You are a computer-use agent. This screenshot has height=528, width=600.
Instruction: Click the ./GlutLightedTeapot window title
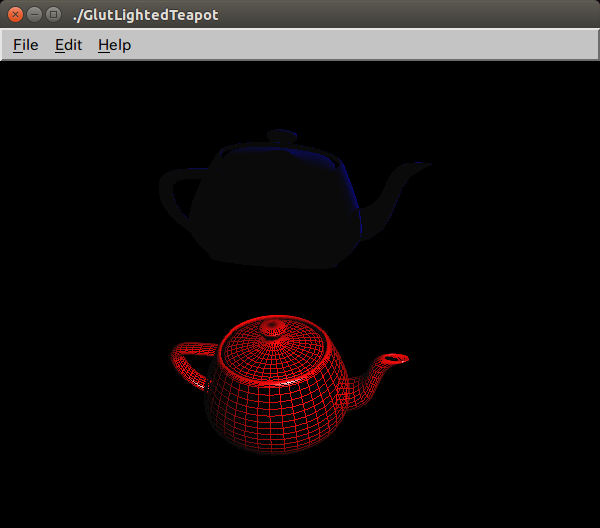tap(145, 15)
